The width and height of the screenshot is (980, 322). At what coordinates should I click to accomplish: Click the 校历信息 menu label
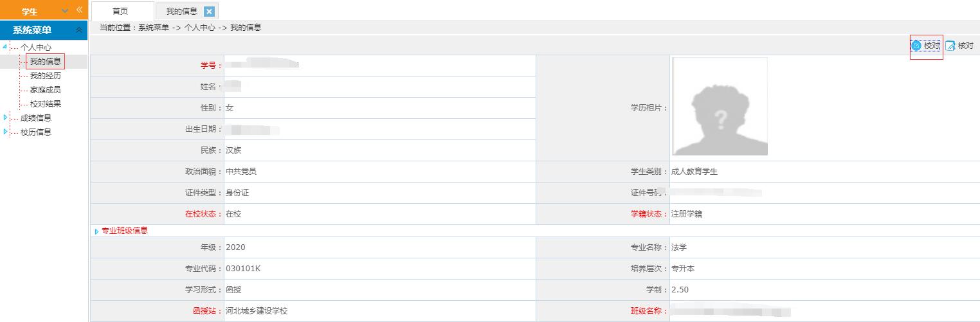click(x=36, y=132)
